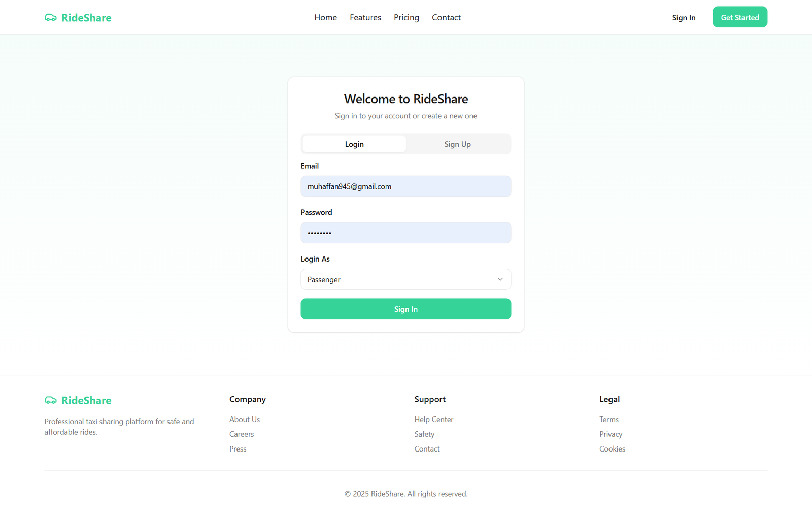Go to Features in navigation bar
This screenshot has height=515, width=812.
[x=365, y=17]
